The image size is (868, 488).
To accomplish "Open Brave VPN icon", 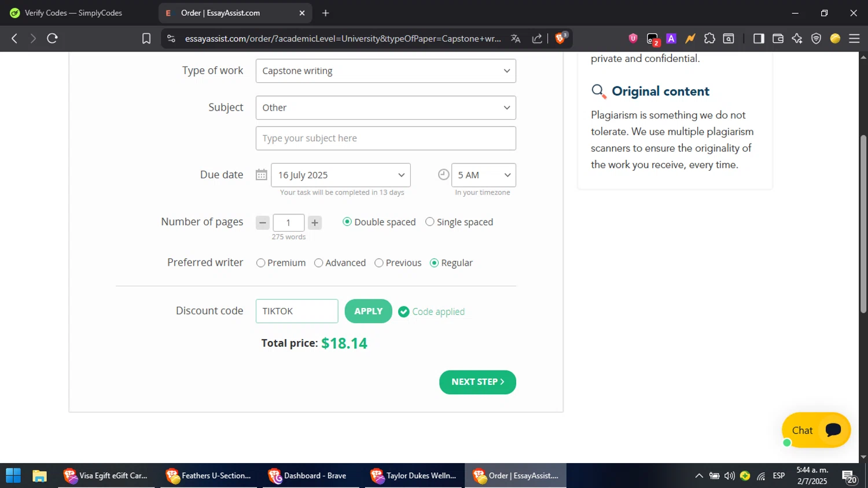I will (816, 38).
